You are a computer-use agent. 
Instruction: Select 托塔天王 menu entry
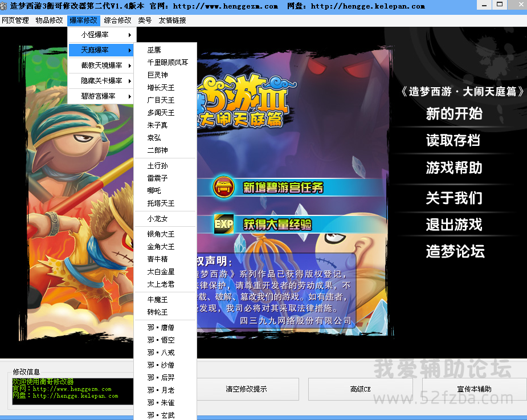165,203
